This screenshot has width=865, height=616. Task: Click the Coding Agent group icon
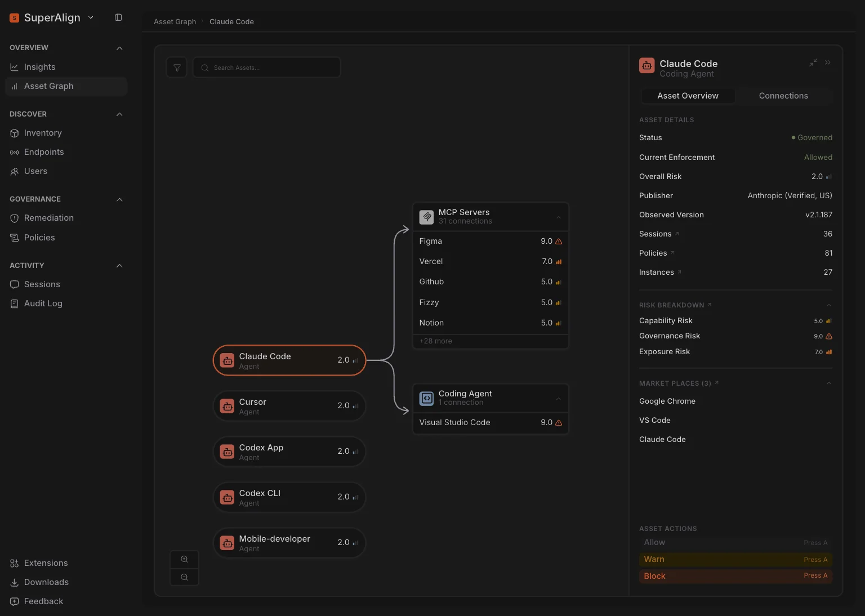[x=427, y=398]
